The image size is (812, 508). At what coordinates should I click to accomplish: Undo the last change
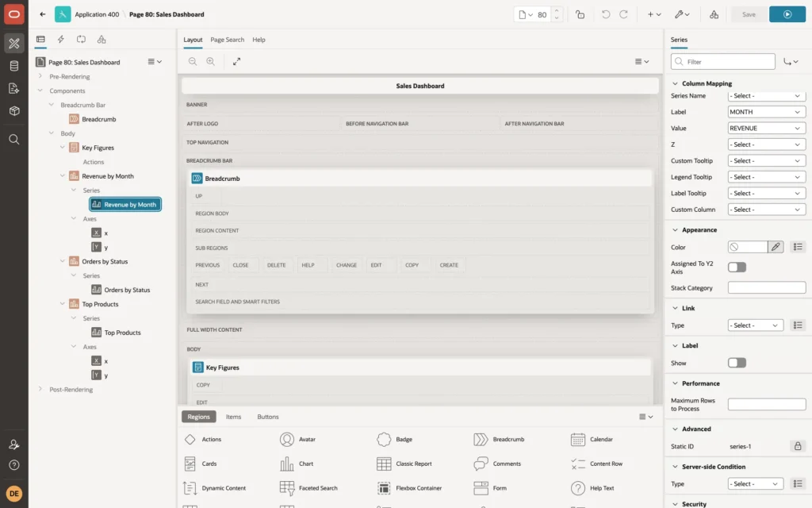(605, 14)
